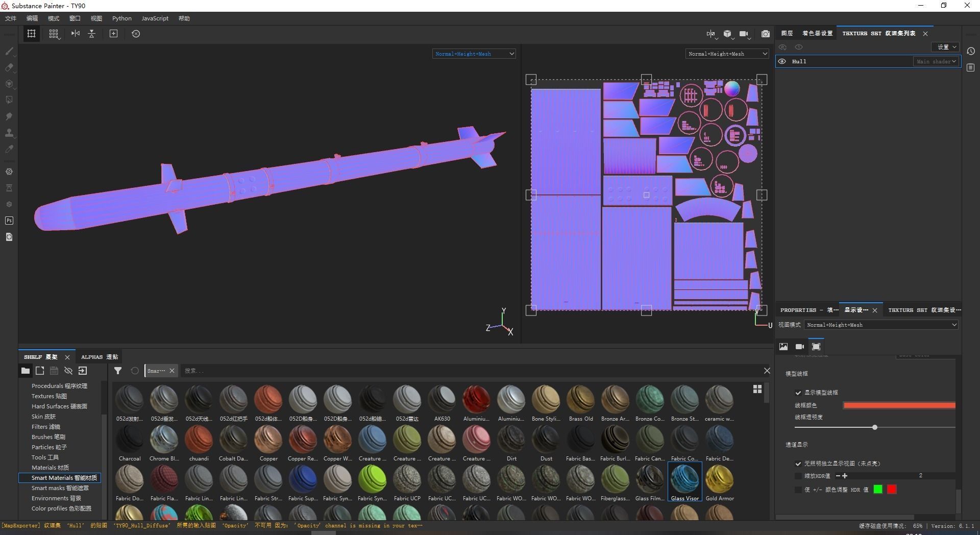The height and width of the screenshot is (535, 980).
Task: Select the Eraser tool
Action: [9, 67]
